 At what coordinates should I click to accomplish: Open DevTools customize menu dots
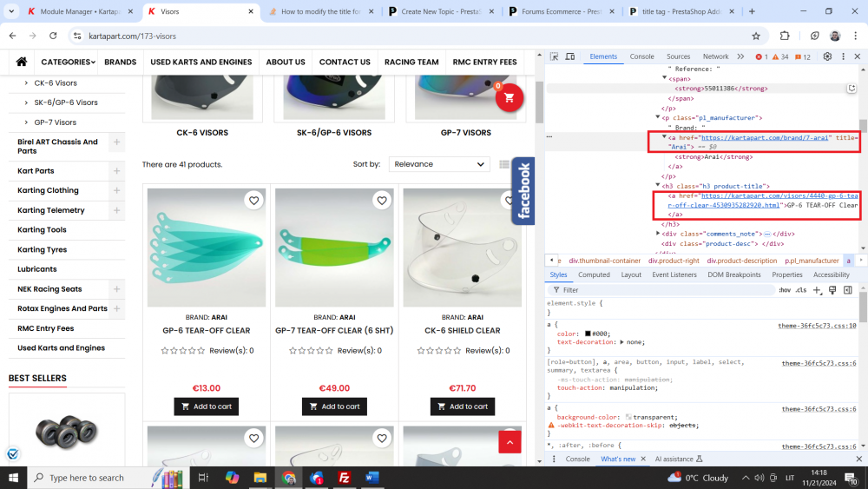click(x=843, y=56)
